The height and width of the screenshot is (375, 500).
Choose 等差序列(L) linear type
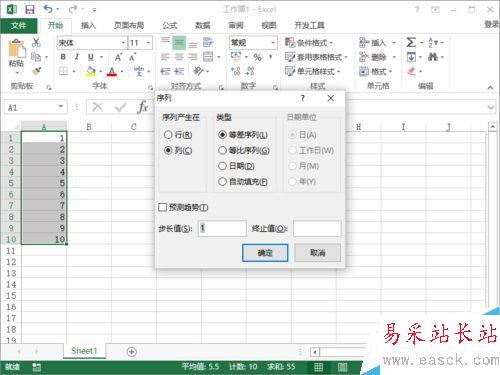[222, 135]
